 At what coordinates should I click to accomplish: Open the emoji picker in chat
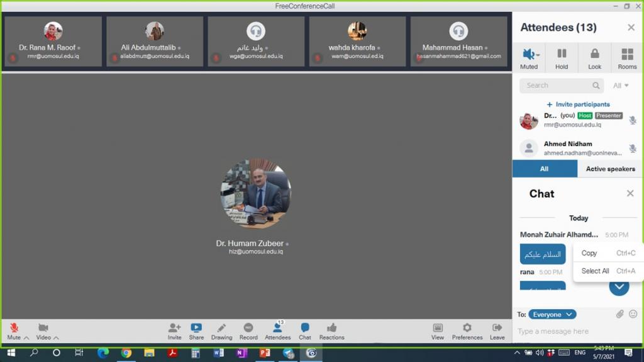click(633, 314)
